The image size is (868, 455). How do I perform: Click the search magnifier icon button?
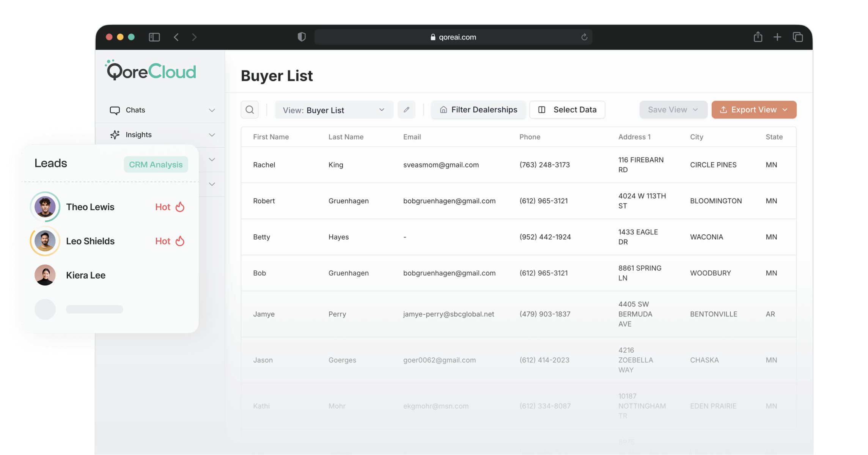250,110
